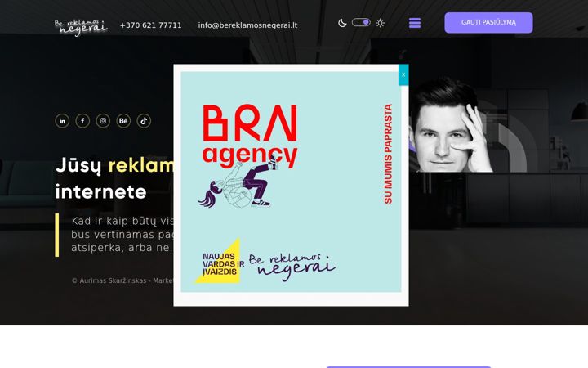Screen dimensions: 588x368
Task: Open the TikTok social icon
Action: tap(144, 121)
